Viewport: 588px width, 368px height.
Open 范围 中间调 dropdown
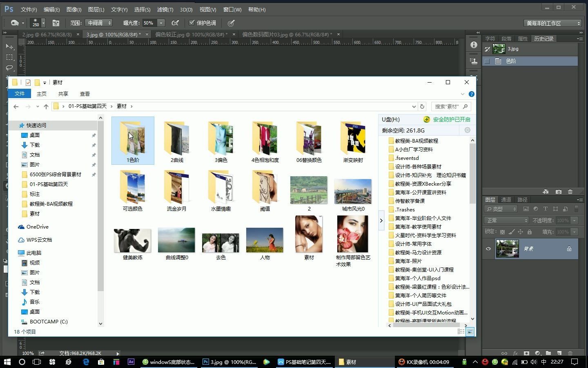[x=99, y=23]
